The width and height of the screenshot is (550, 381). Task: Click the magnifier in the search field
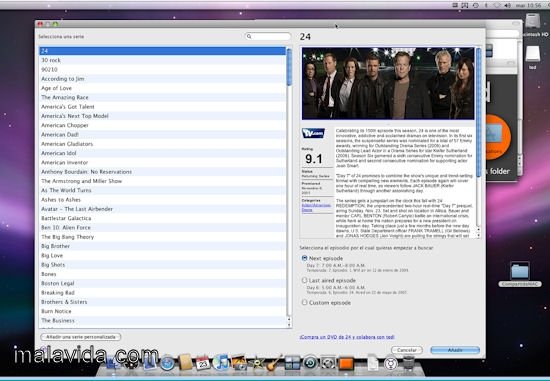[x=249, y=36]
